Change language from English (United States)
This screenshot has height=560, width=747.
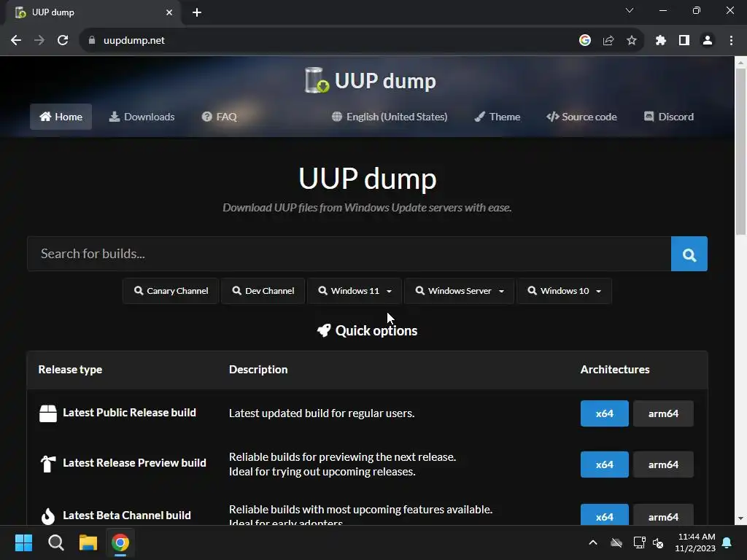coord(390,117)
